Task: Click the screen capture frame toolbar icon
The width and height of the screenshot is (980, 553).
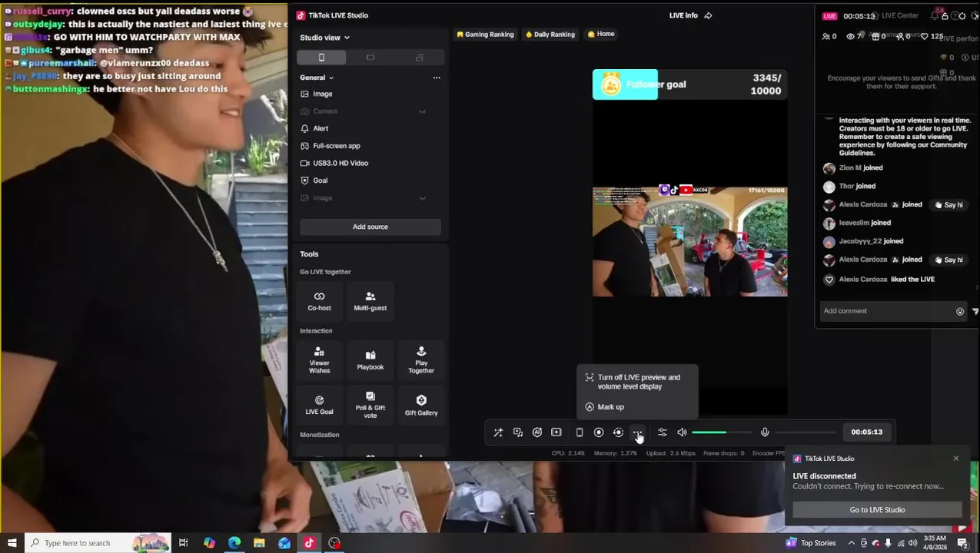Action: 556,432
